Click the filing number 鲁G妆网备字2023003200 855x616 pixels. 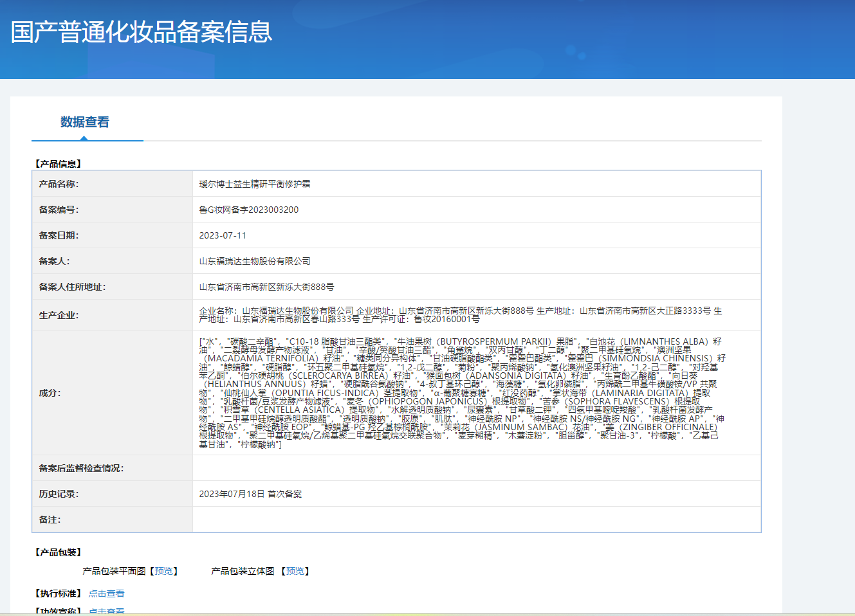[x=248, y=210]
